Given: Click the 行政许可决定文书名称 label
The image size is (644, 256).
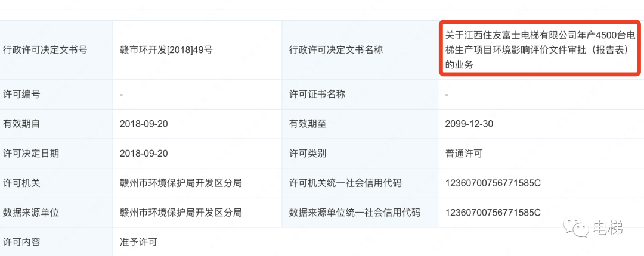Looking at the screenshot, I should pyautogui.click(x=336, y=50).
